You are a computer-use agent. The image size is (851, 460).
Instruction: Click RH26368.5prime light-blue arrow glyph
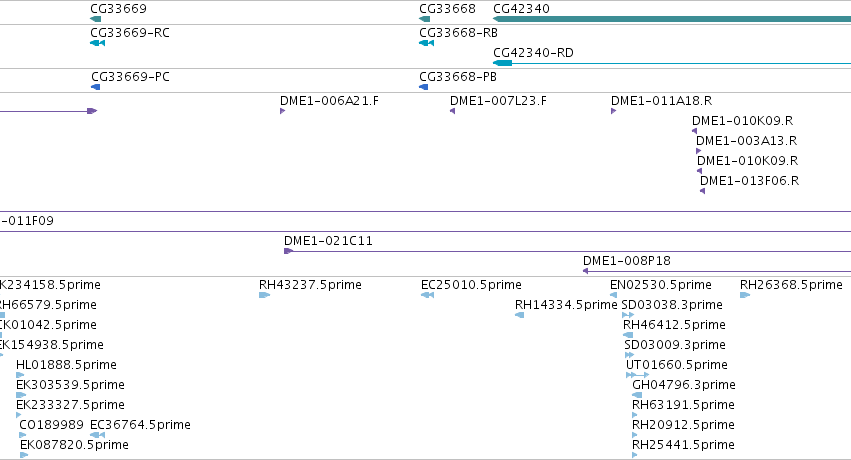tap(745, 295)
